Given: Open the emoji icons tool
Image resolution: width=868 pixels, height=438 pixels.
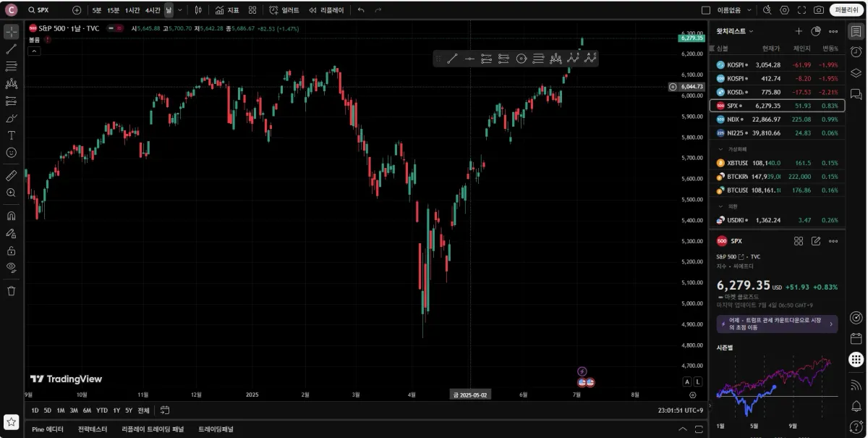Looking at the screenshot, I should point(11,153).
